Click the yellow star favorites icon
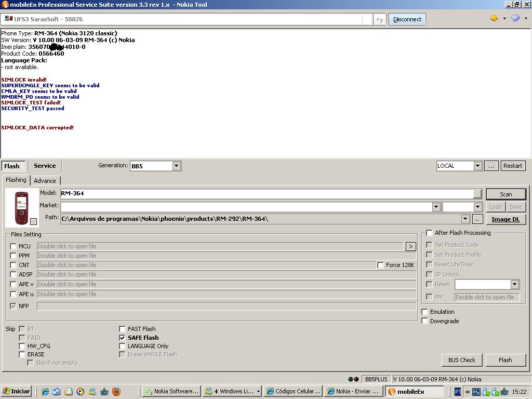The image size is (532, 399). coord(494,18)
